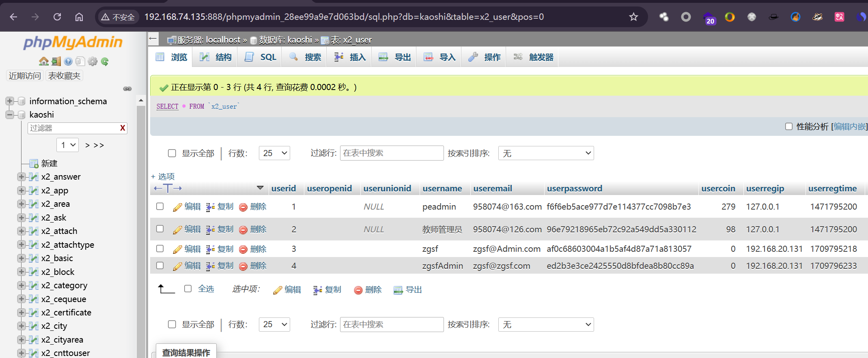Open the navigation settings gear icon
This screenshot has height=358, width=868.
pyautogui.click(x=93, y=61)
